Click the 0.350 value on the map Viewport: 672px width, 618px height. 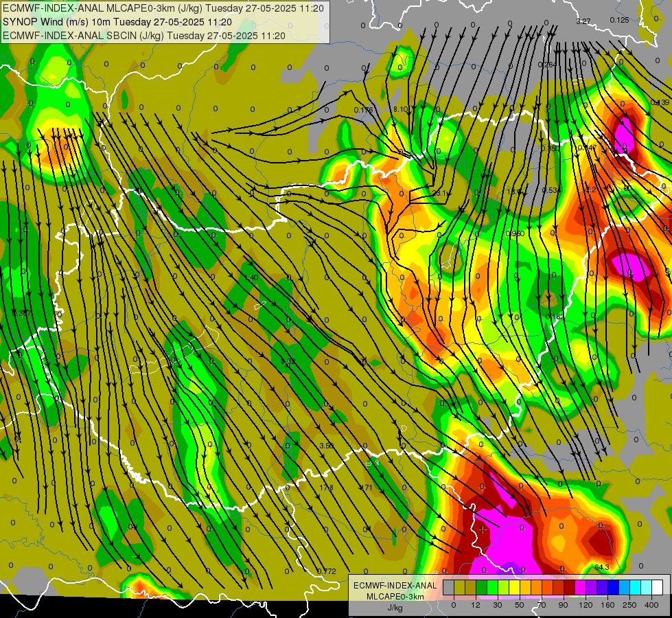550,148
